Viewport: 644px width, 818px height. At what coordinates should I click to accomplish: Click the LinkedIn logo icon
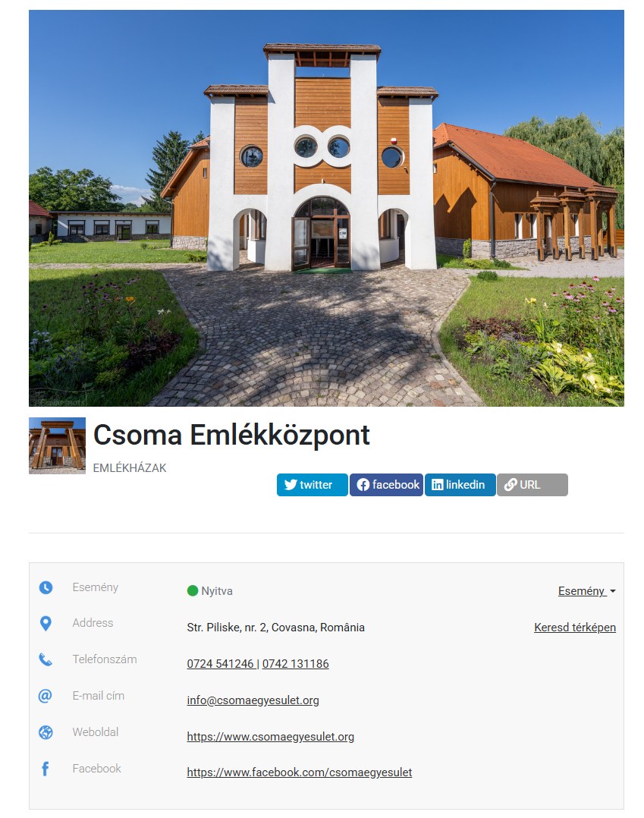tap(438, 485)
